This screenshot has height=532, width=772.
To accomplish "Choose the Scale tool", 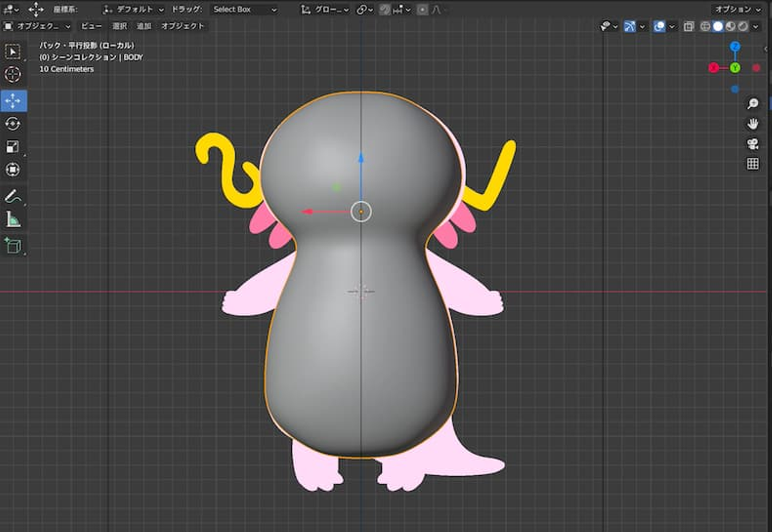I will 13,147.
